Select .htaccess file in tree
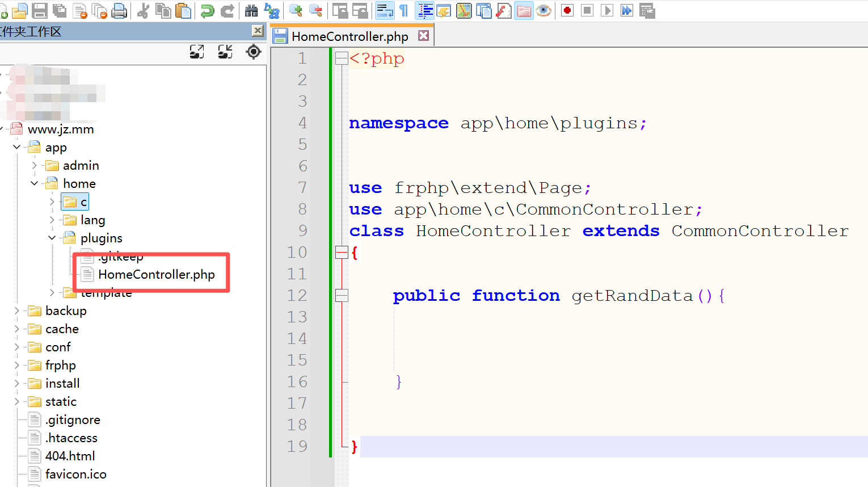Screen dimensions: 868x487 click(71, 438)
